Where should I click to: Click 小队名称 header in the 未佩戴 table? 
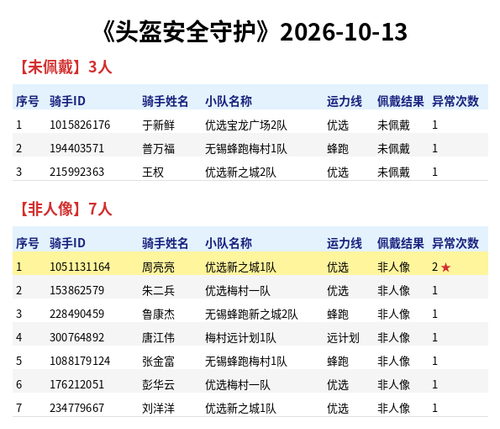(x=229, y=101)
